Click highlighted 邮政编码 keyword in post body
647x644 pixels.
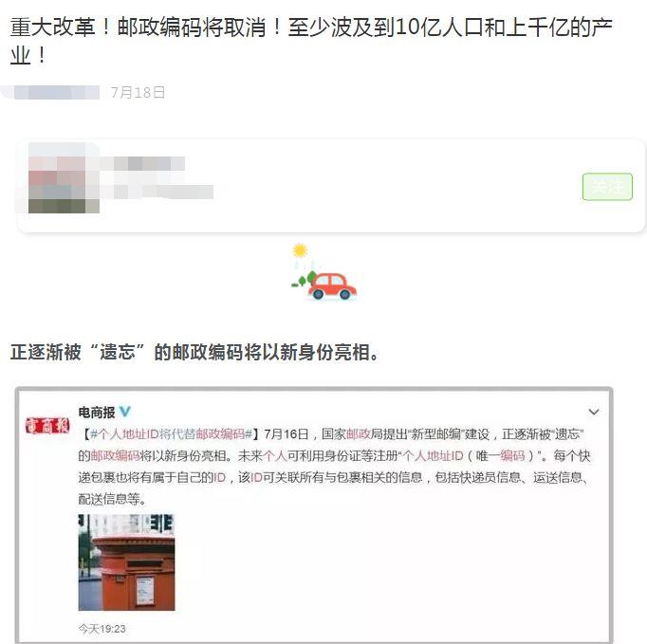(x=115, y=455)
